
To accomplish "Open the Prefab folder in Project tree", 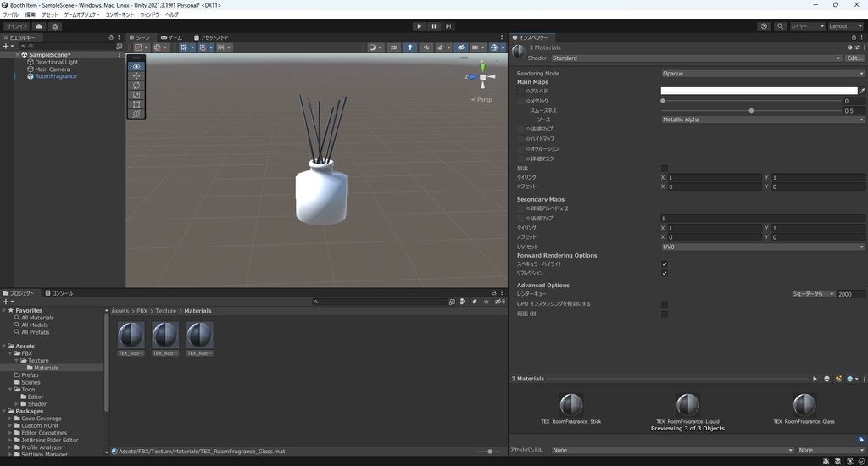I will point(30,375).
